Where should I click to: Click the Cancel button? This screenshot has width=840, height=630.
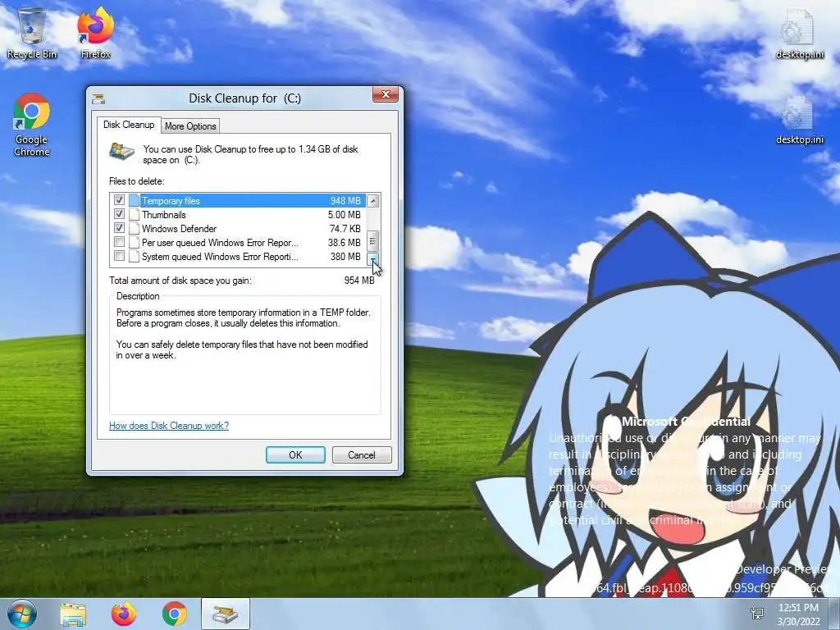point(362,454)
